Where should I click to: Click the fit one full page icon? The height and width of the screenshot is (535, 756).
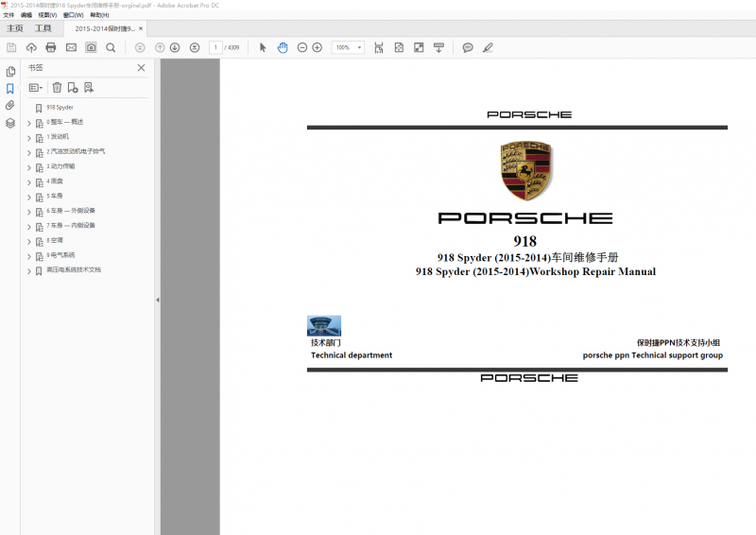tap(399, 47)
